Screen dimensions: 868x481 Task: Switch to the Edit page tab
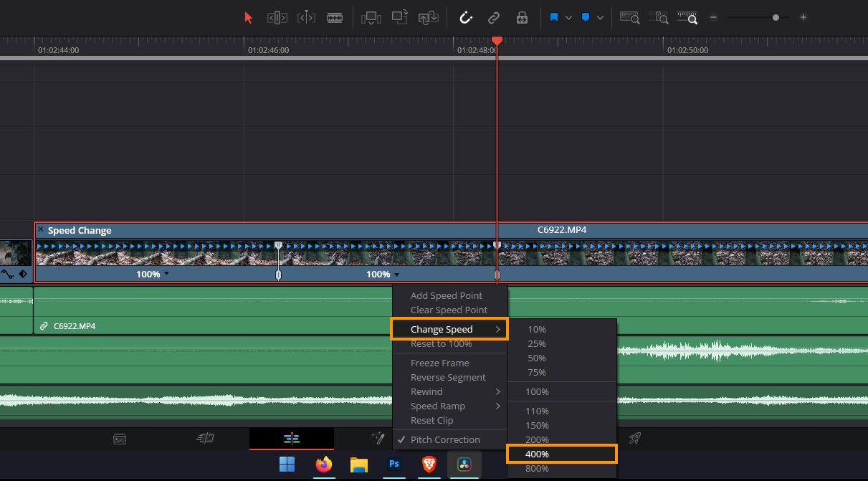292,439
